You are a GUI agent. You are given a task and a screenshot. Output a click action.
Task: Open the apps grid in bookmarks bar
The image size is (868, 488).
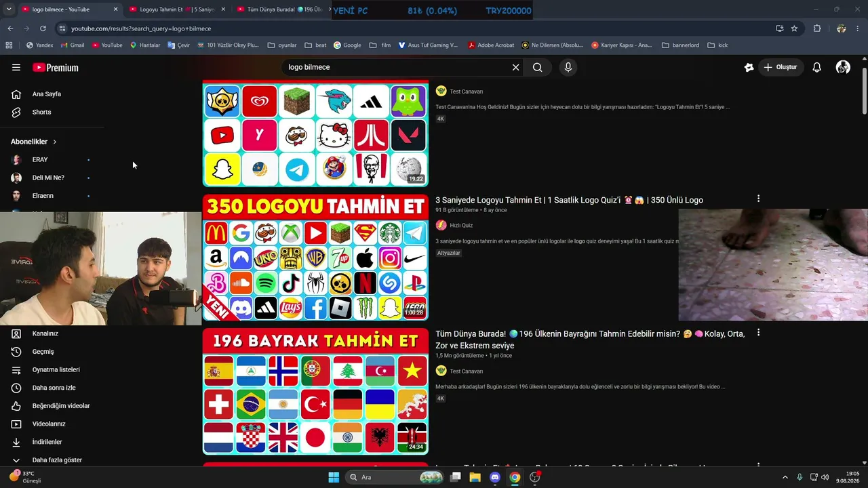point(9,45)
